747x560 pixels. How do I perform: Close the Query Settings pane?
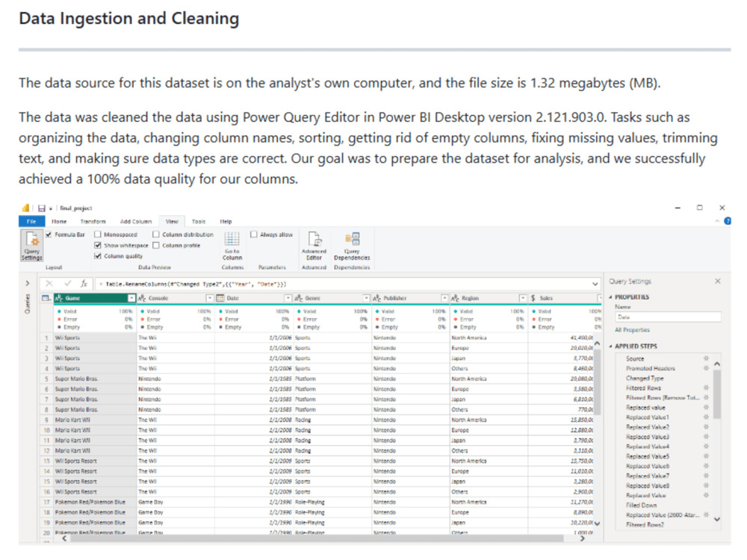point(717,281)
